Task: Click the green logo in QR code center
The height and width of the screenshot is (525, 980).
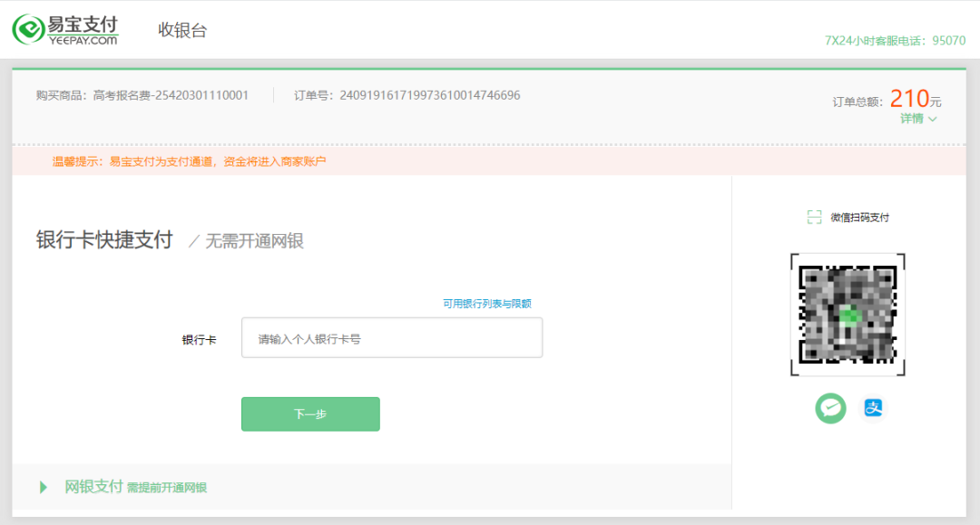Action: click(848, 316)
